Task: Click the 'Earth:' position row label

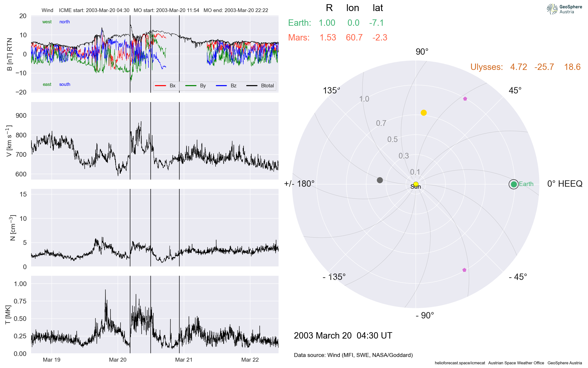Action: 299,23
